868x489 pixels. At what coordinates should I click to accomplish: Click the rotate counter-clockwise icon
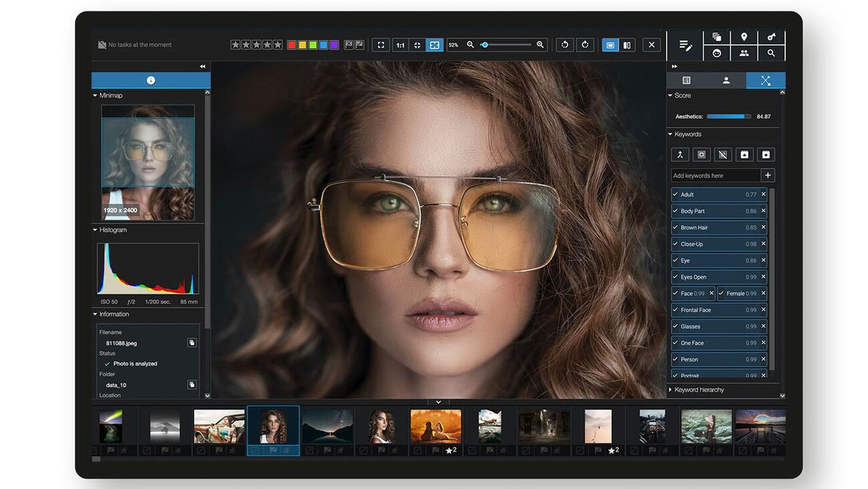pos(565,45)
